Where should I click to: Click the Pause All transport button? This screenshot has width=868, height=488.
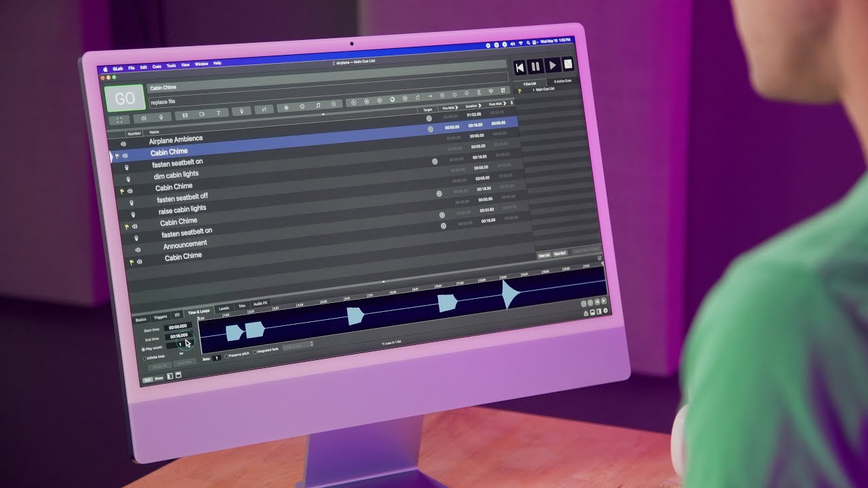(536, 66)
